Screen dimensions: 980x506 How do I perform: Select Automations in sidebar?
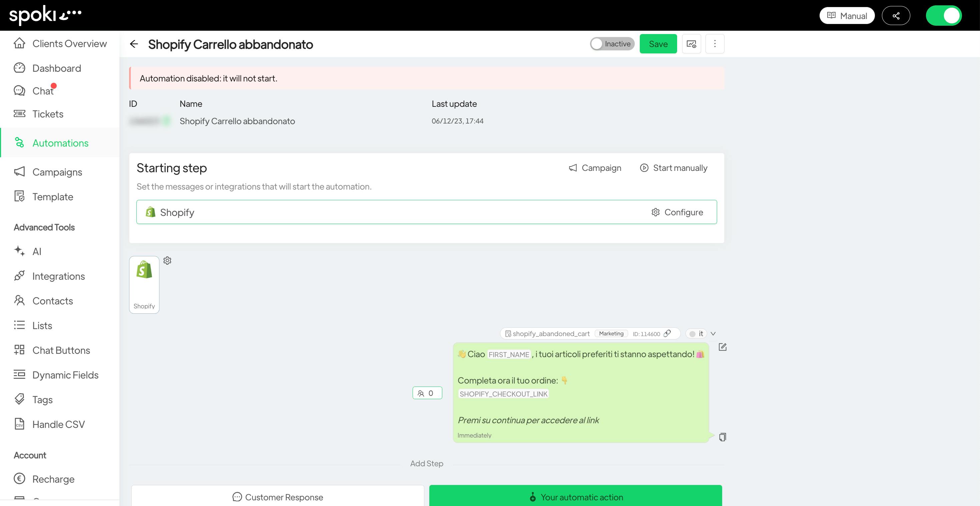point(60,143)
